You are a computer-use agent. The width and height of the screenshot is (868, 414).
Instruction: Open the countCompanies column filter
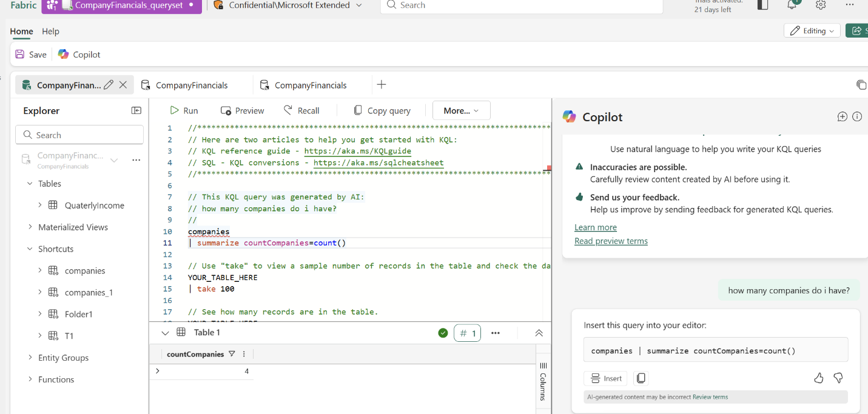(x=232, y=354)
